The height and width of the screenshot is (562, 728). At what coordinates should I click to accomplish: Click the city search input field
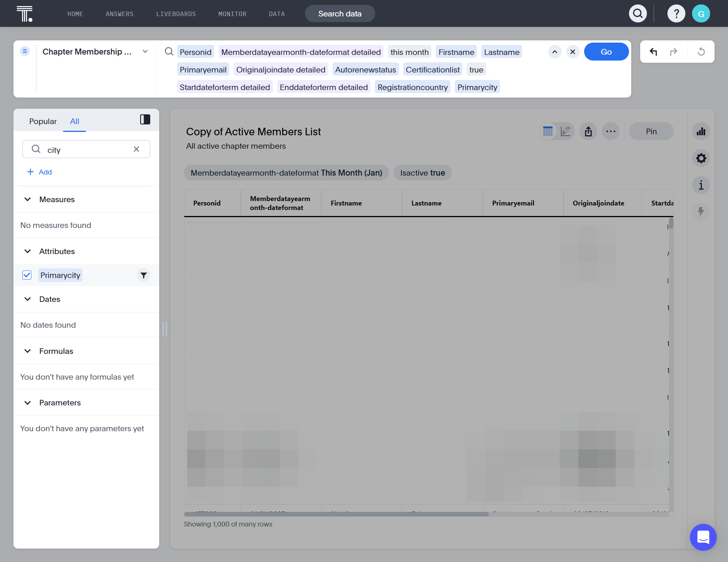(86, 149)
